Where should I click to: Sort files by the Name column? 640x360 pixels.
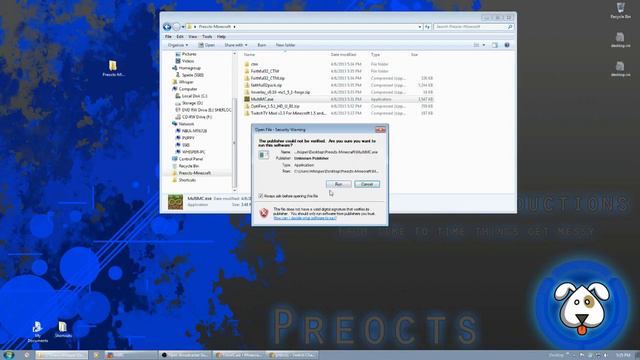tap(249, 55)
